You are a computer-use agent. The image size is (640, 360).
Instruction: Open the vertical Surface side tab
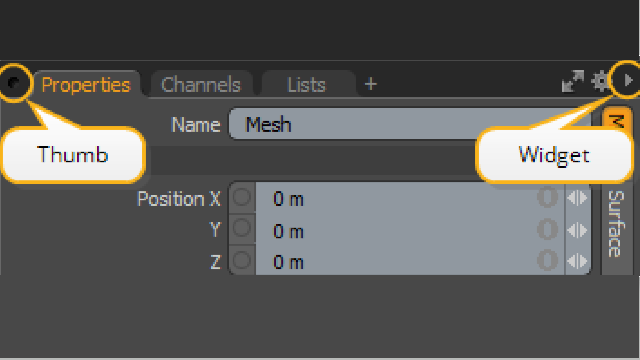point(617,224)
